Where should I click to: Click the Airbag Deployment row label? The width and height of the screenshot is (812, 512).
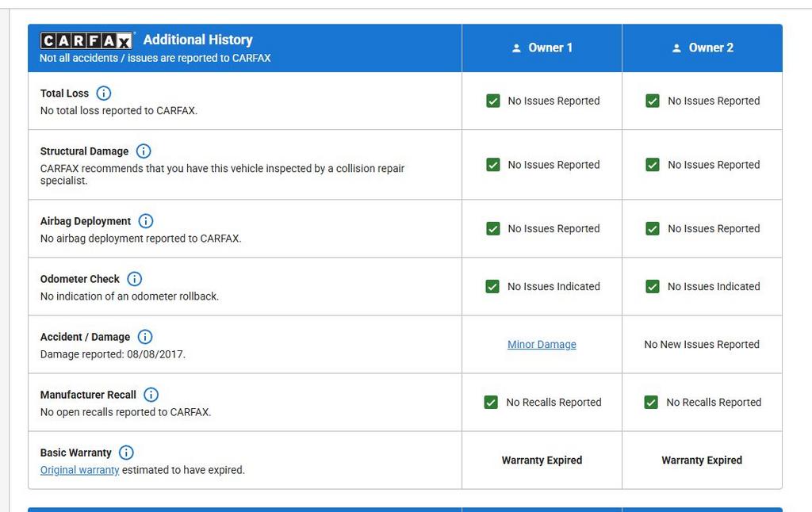point(86,221)
